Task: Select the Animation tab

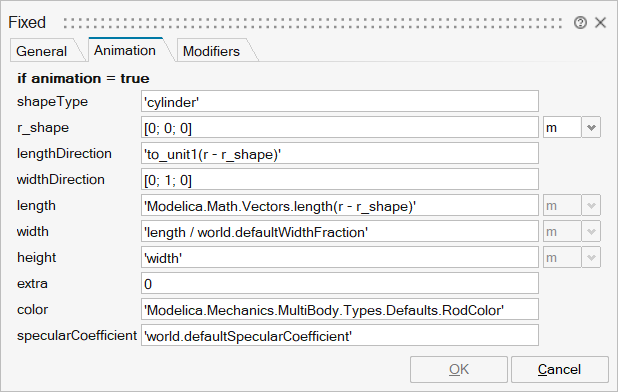Action: (x=125, y=50)
